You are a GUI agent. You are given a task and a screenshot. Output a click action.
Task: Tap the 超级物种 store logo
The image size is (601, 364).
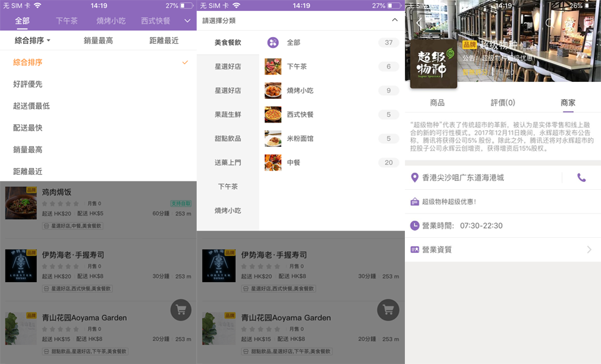pos(433,64)
